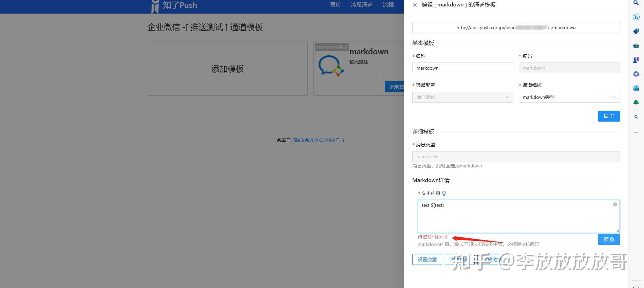Click the 复制链接 button on markdown card
The image size is (644, 288).
pyautogui.click(x=395, y=87)
